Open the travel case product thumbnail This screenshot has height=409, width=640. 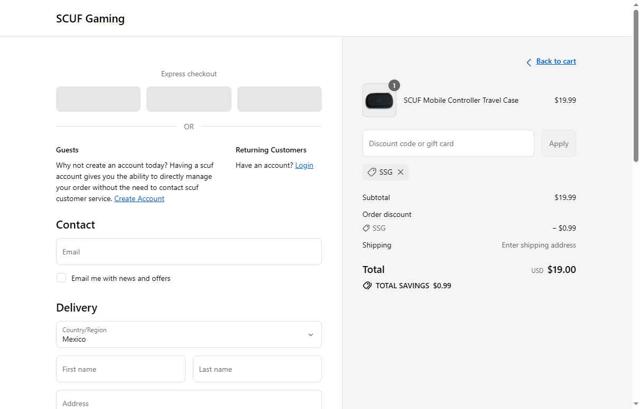click(379, 100)
